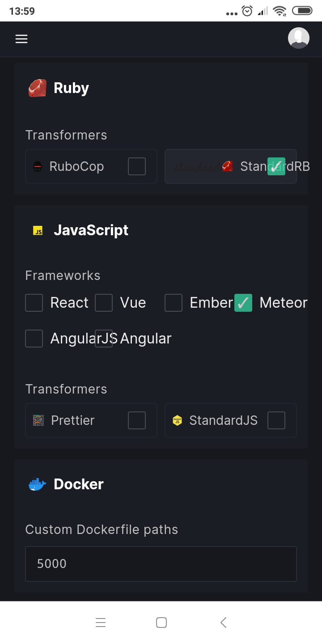Check the AngularJS framework checkbox

tap(34, 339)
